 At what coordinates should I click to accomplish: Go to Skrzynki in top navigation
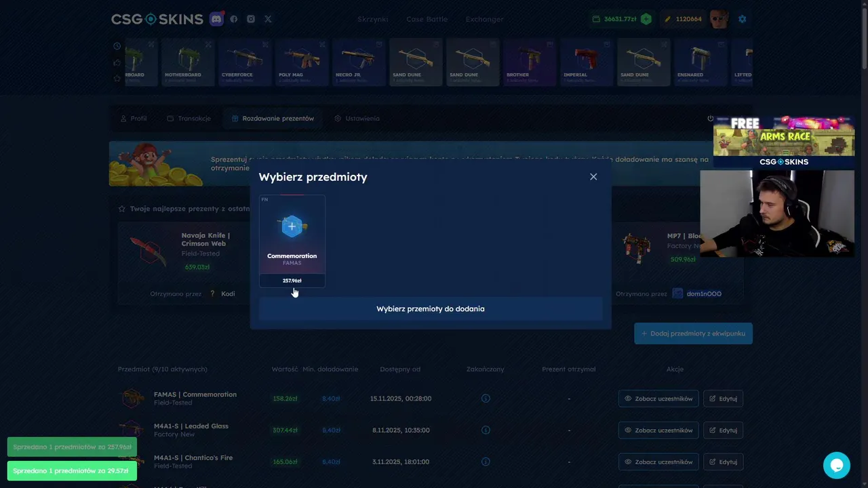coord(373,19)
